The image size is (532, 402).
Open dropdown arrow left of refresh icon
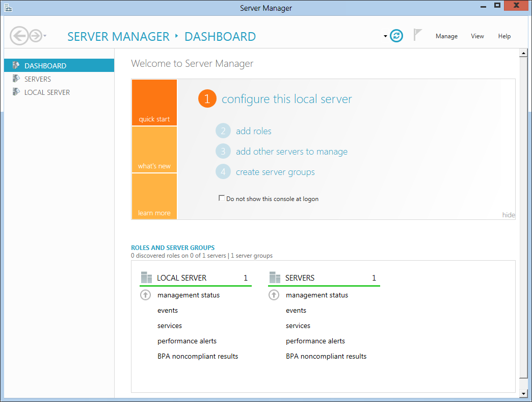coord(385,36)
